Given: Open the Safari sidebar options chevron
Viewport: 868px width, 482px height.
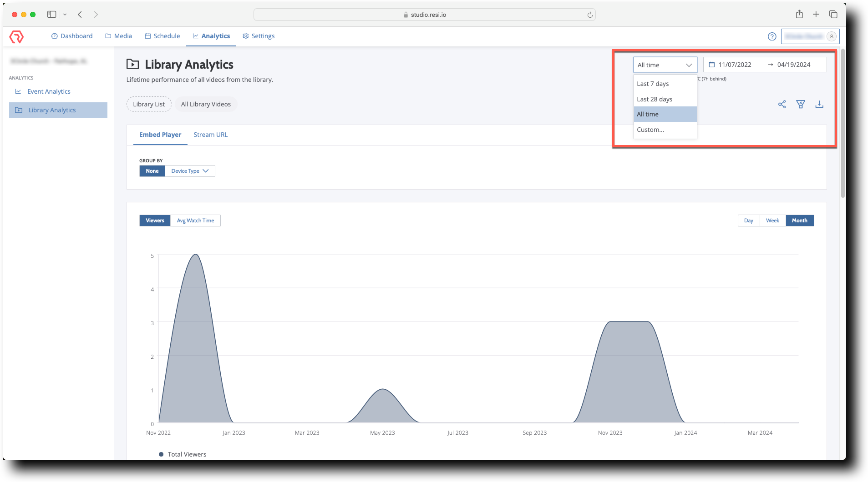Looking at the screenshot, I should tap(64, 14).
